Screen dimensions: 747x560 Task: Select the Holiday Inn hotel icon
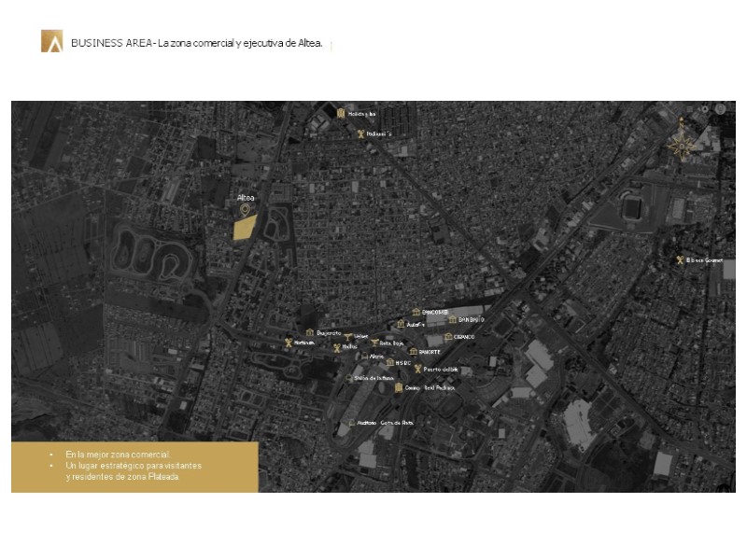point(342,114)
